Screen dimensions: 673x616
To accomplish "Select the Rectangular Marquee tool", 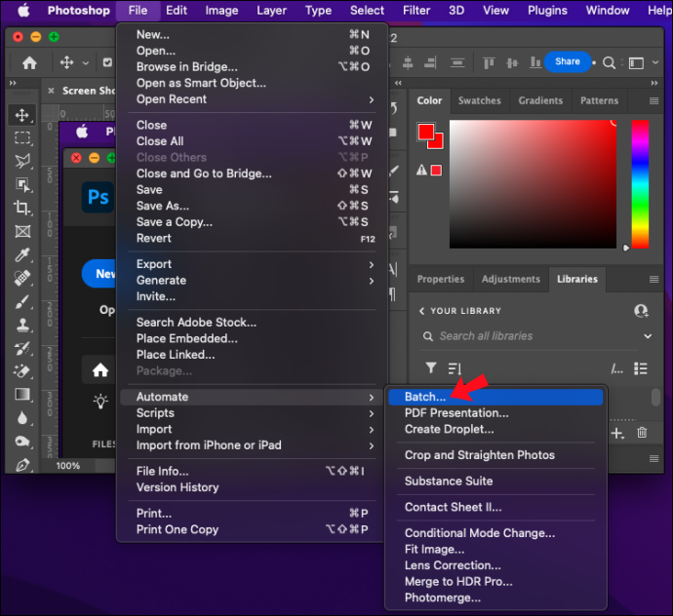I will tap(22, 138).
